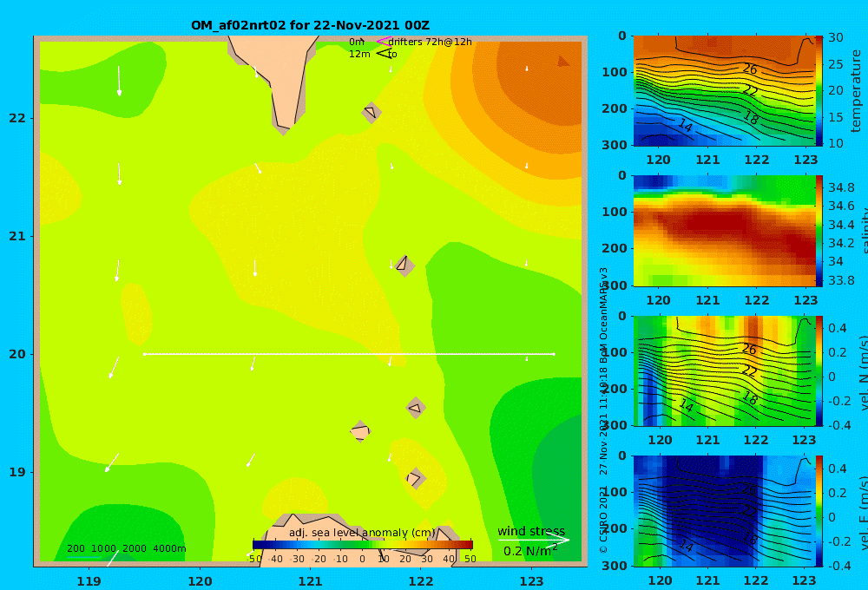
Task: Click depth tick 300 on the temperature panel
Action: click(x=615, y=144)
